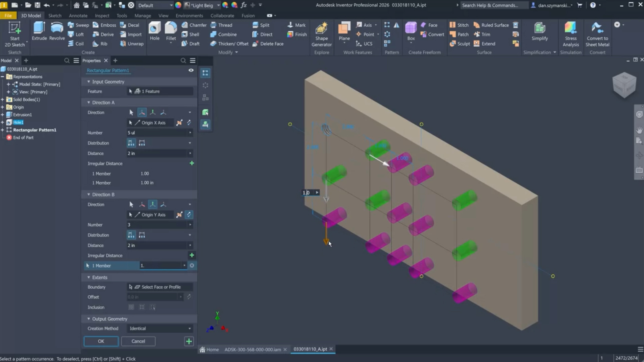
Task: Open the File menu
Action: coord(8,16)
